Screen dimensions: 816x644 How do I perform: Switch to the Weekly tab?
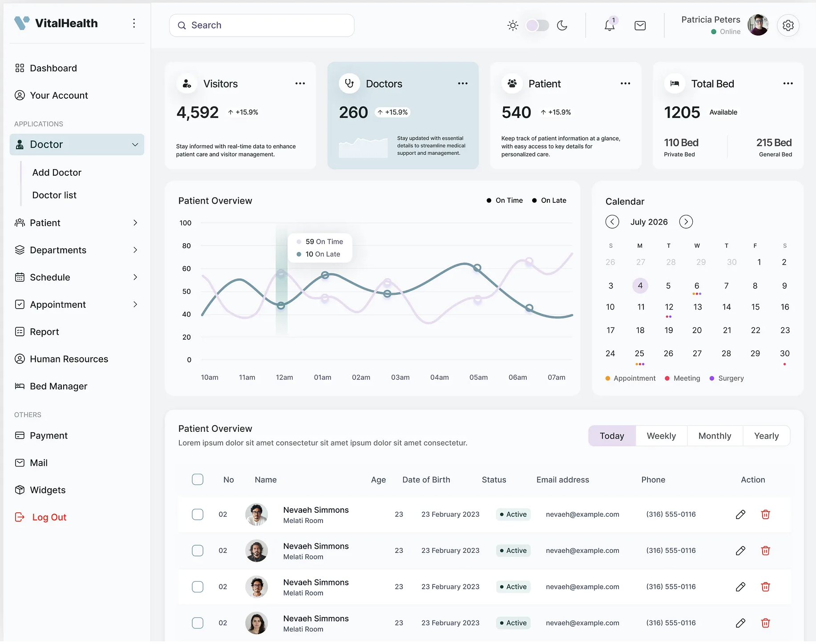coord(661,436)
